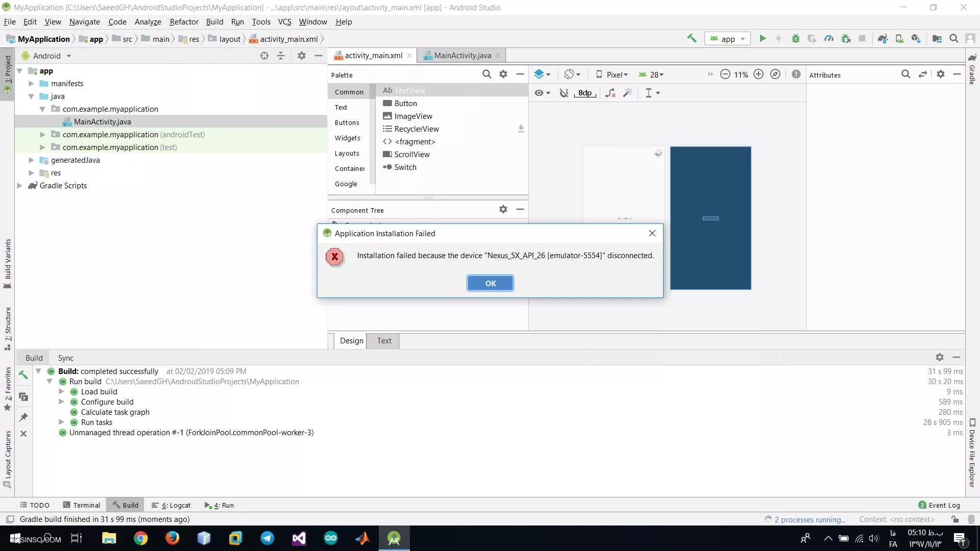Open the 6: Logcat tool window

pos(171,505)
